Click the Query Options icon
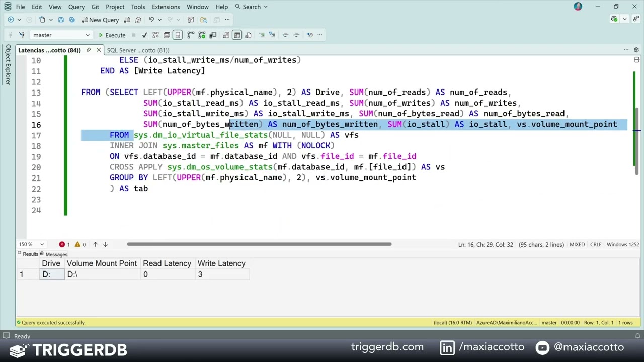The height and width of the screenshot is (362, 644). point(167,35)
